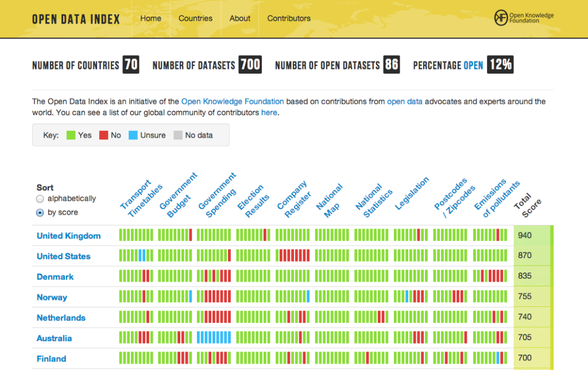This screenshot has width=588, height=370.
Task: Click the blue Unsure key swatch
Action: coord(133,135)
